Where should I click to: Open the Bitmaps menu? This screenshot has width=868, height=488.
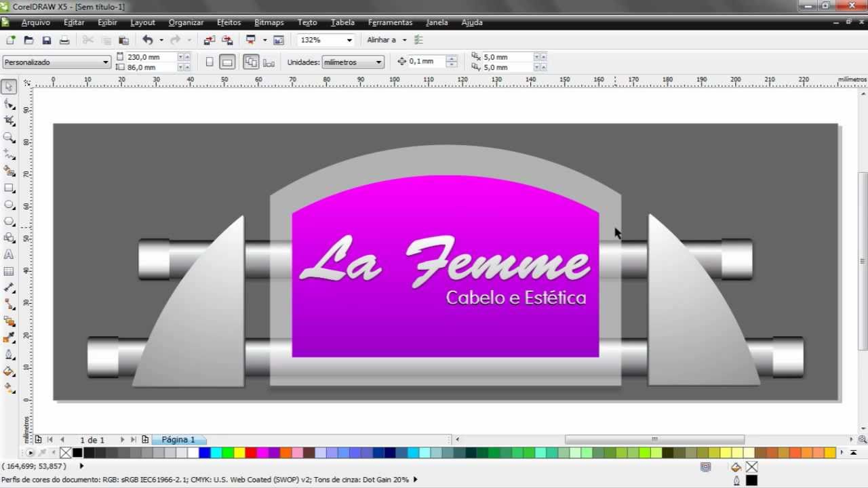269,22
